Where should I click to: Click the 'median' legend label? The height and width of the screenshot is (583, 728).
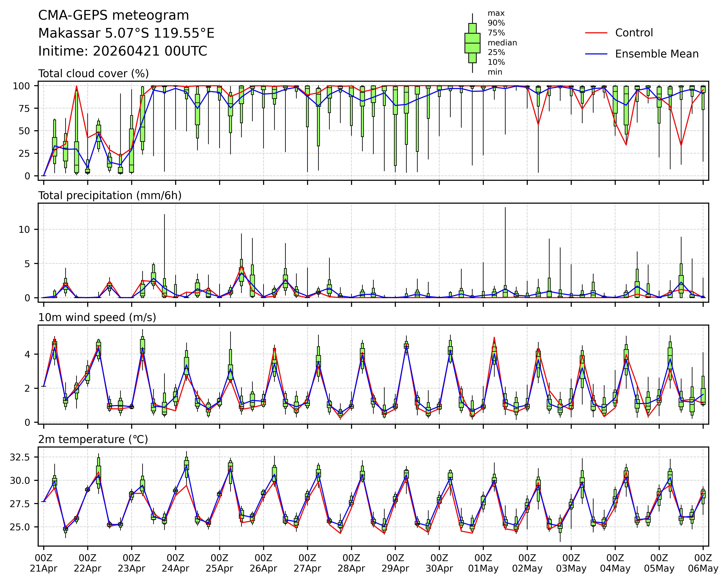(502, 43)
